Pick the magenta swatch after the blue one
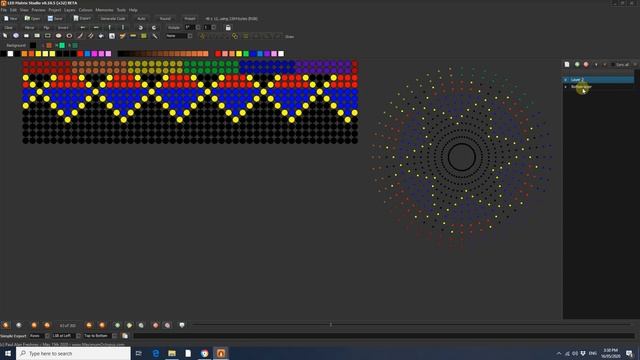 tap(94, 53)
